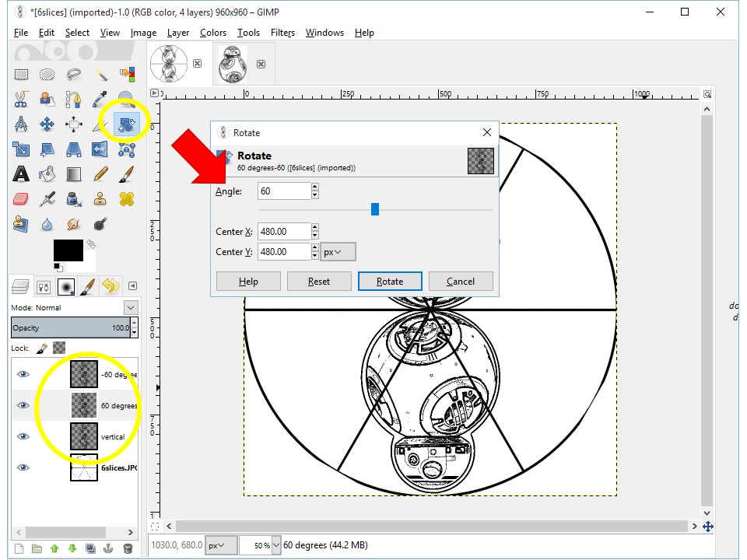This screenshot has width=747, height=560.
Task: Select the Measure compass tool
Action: pos(21,124)
